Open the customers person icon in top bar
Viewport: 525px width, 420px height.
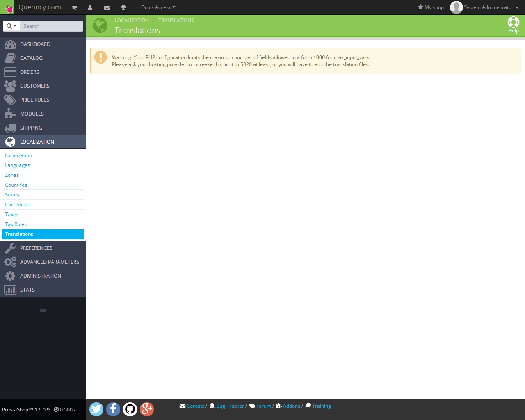90,8
